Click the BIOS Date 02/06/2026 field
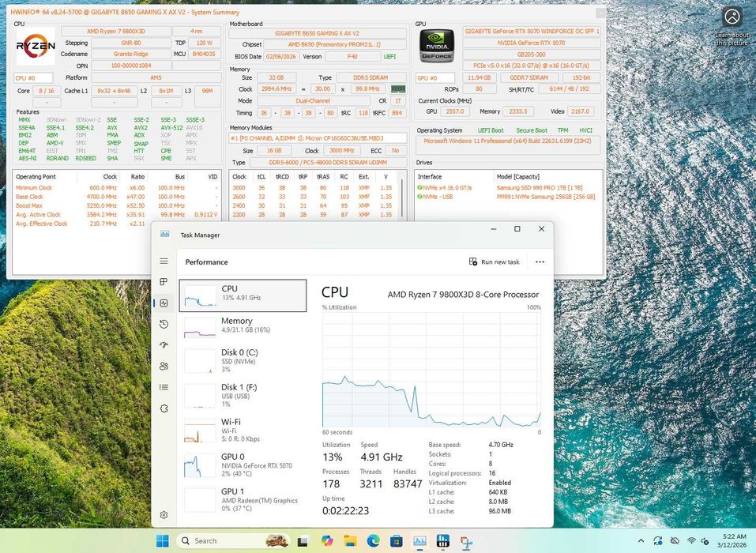This screenshot has width=756, height=553. click(281, 56)
